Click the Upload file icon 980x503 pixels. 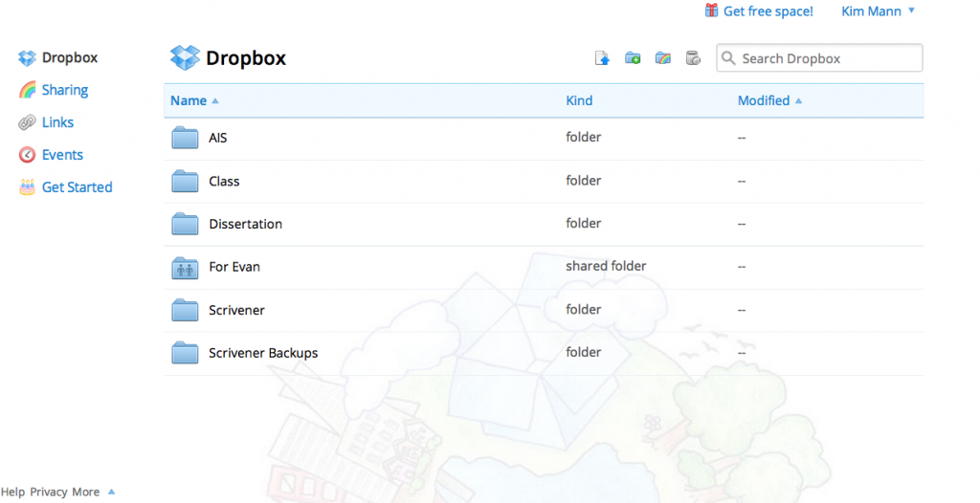(x=603, y=58)
